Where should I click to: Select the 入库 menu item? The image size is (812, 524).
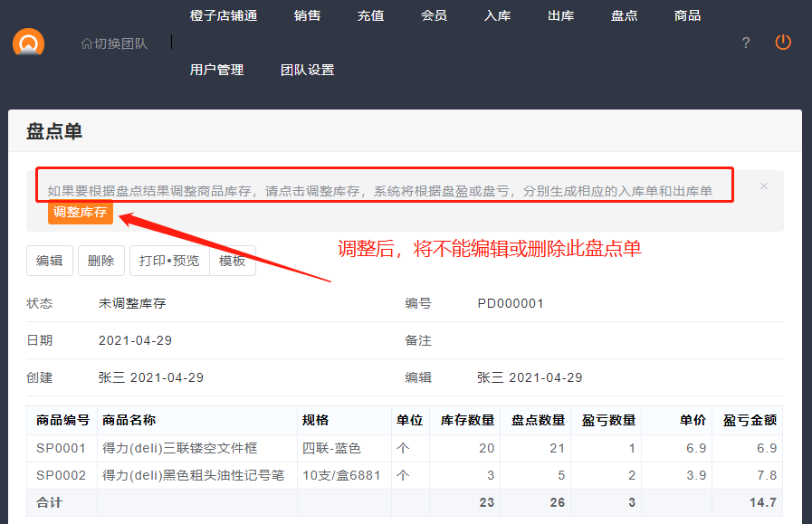click(x=497, y=15)
